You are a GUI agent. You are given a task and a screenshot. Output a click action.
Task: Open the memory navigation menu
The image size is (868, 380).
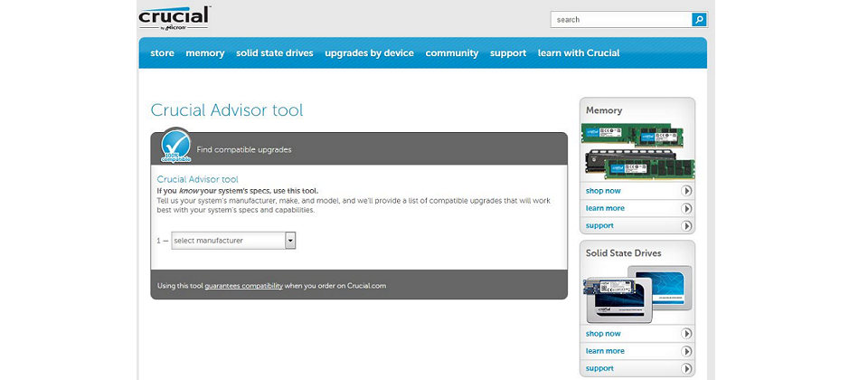(205, 53)
